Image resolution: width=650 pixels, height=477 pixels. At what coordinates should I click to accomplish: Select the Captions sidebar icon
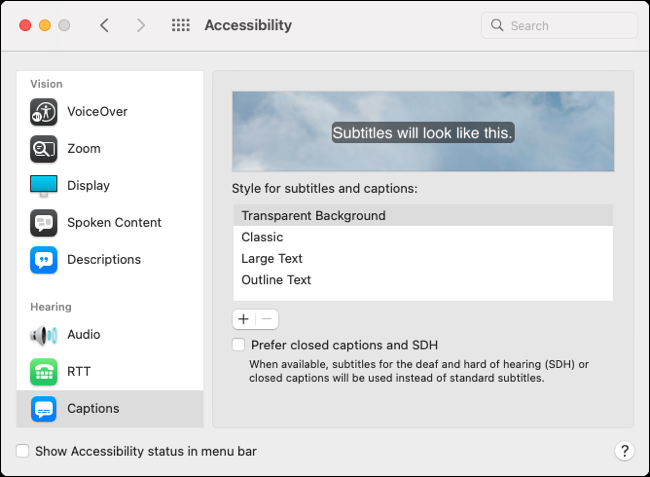pyautogui.click(x=44, y=409)
